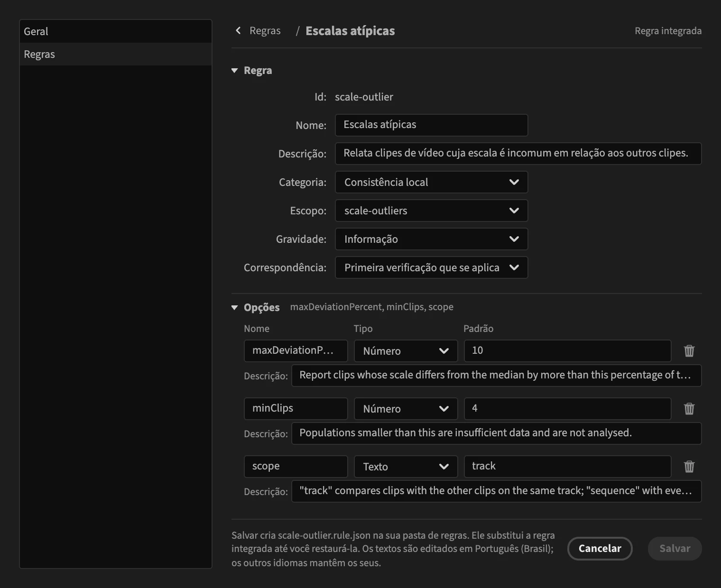Viewport: 721px width, 588px height.
Task: Open the Correspondência dropdown
Action: point(431,267)
